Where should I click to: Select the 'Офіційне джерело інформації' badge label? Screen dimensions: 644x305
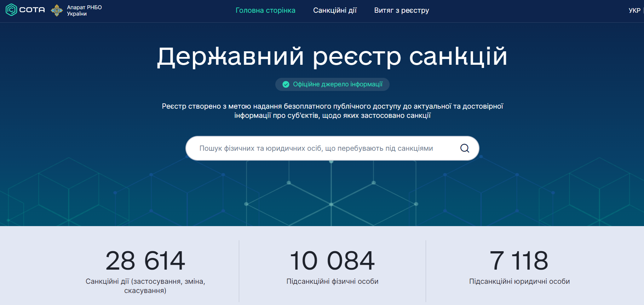coord(338,85)
